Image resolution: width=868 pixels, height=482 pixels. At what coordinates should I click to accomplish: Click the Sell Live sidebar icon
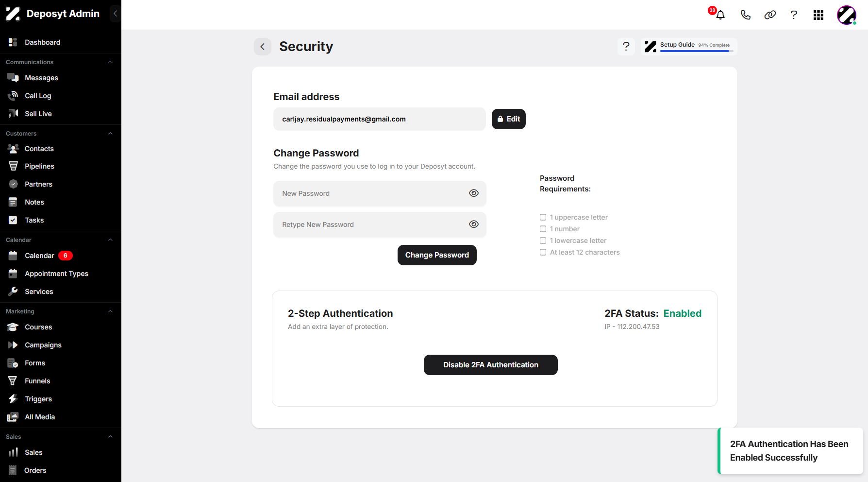[13, 114]
